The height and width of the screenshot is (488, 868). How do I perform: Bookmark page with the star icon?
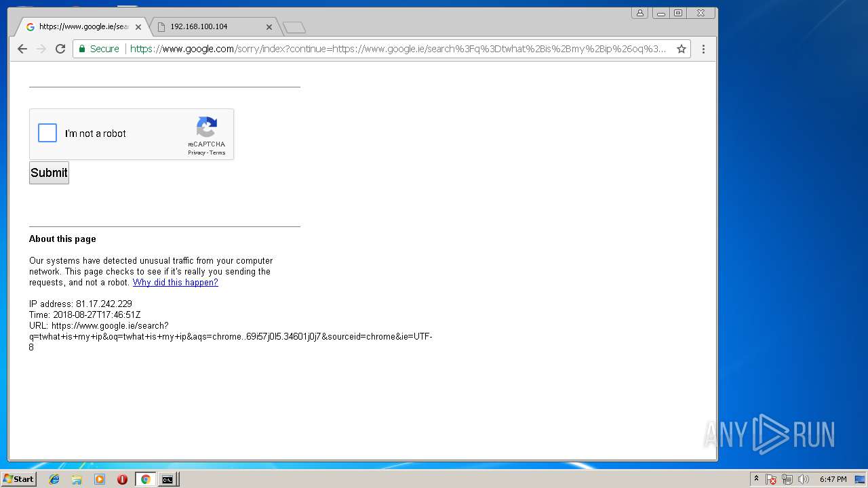(682, 49)
